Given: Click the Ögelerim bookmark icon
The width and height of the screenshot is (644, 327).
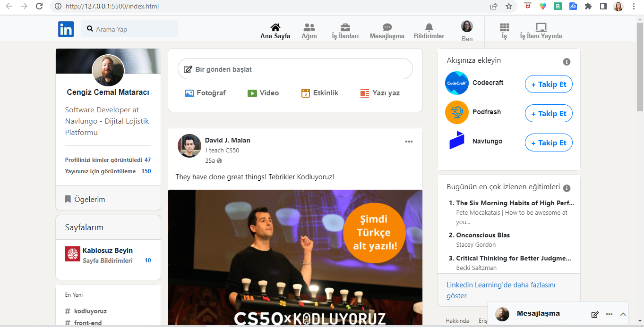Looking at the screenshot, I should tap(68, 199).
